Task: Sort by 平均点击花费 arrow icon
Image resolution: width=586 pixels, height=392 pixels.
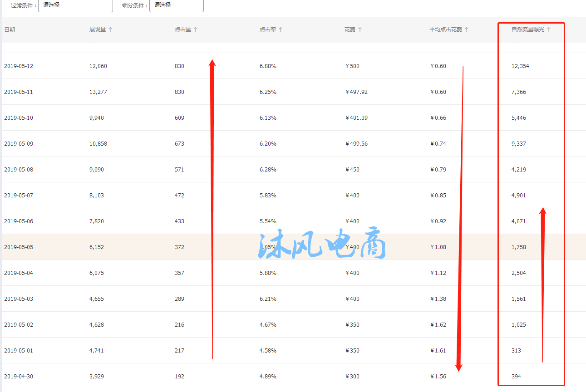Action: click(467, 29)
